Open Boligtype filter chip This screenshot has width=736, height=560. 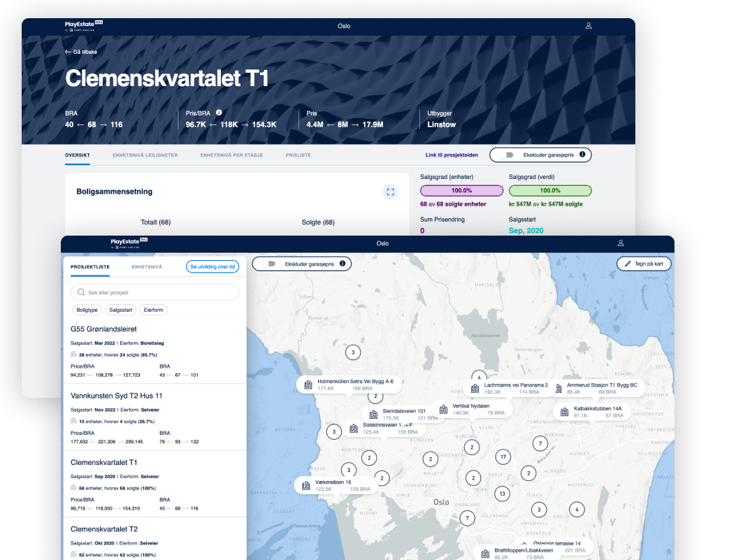pos(87,310)
